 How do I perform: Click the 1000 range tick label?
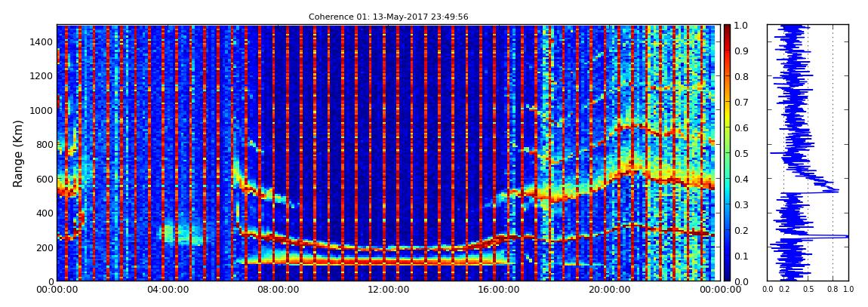tap(42, 110)
